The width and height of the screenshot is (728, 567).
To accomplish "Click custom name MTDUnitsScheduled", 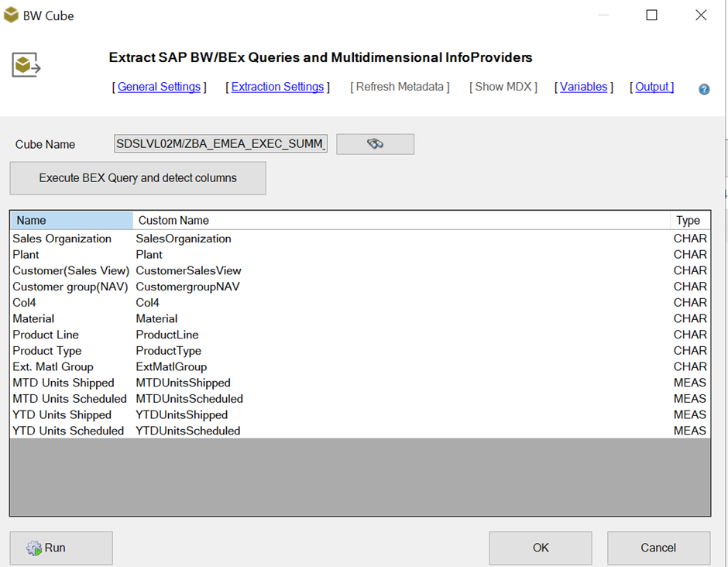I will click(x=190, y=399).
